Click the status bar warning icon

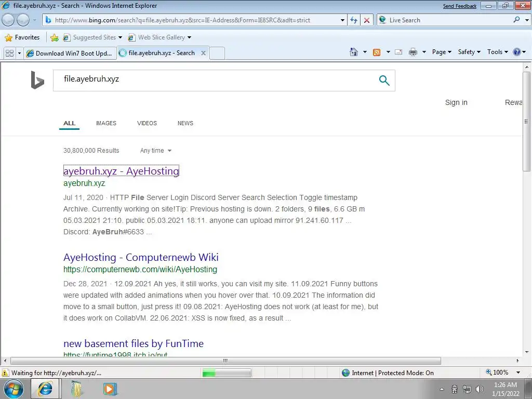[x=5, y=373]
